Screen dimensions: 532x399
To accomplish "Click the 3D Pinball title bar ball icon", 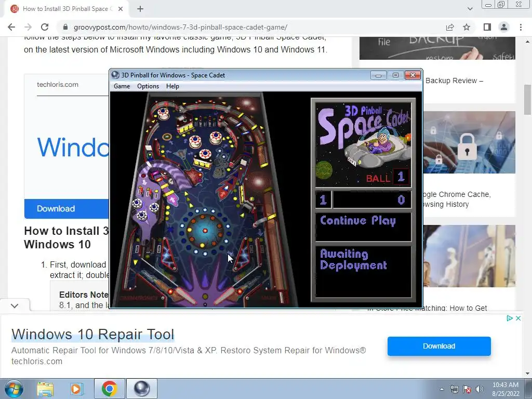I will (x=115, y=75).
